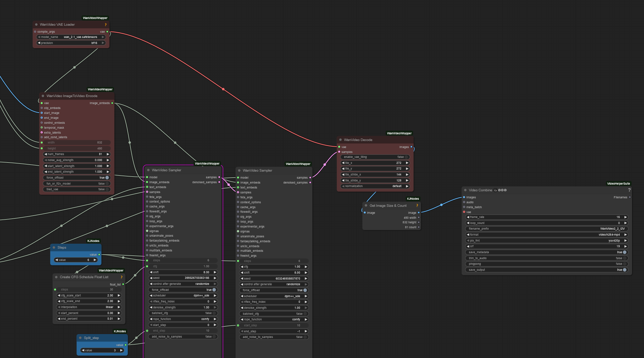Increase cfg_scale_start with right arrow
The width and height of the screenshot is (644, 358).
(x=119, y=295)
